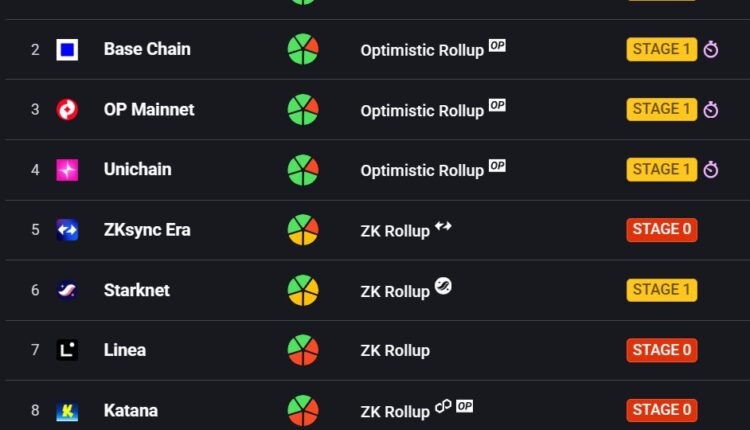The height and width of the screenshot is (430, 750).
Task: Click the OP Mainnet logo icon
Action: 67,110
